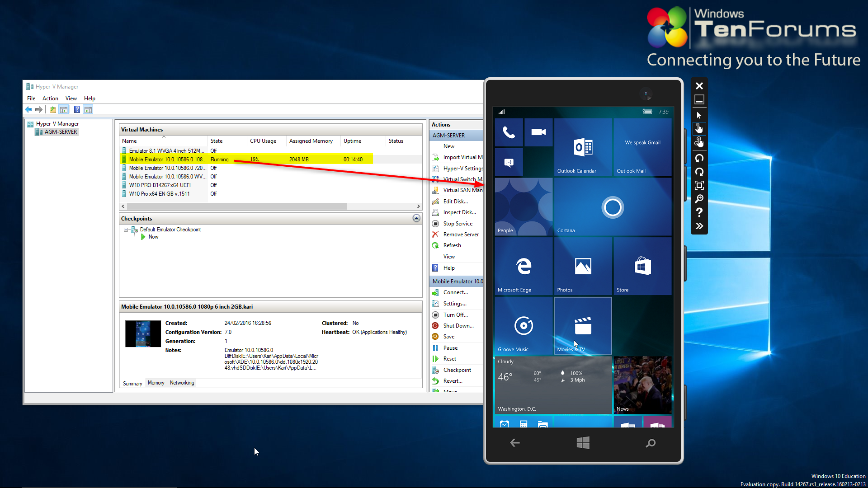Select single-point mouse input mode in emulator toolbar

coord(699,115)
